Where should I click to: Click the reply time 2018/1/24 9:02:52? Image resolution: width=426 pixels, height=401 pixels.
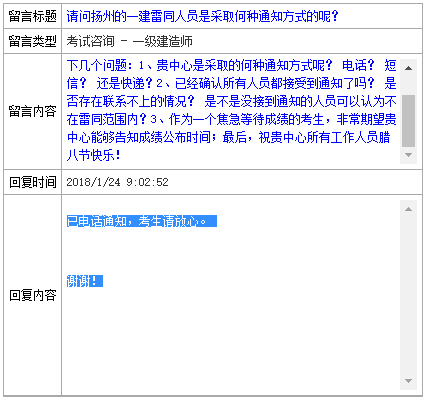(x=117, y=182)
